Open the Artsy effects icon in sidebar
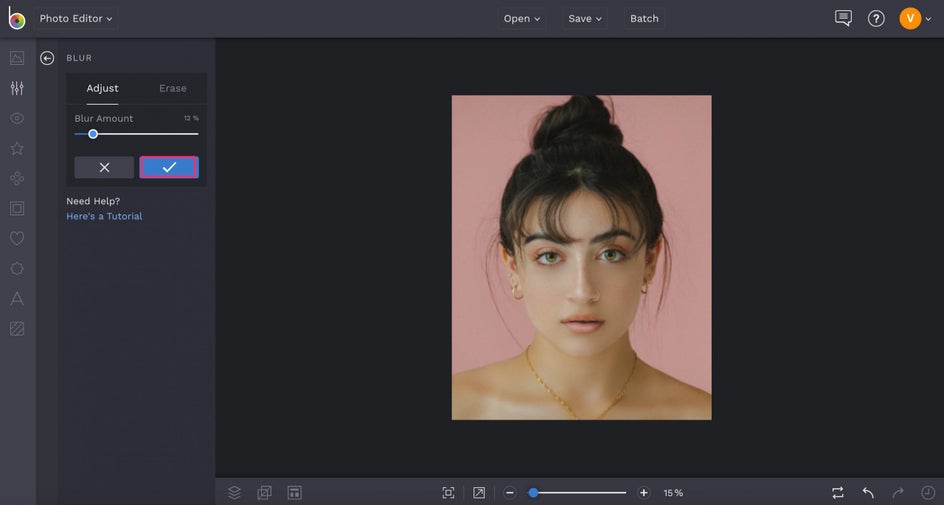The width and height of the screenshot is (944, 505). pos(17,178)
